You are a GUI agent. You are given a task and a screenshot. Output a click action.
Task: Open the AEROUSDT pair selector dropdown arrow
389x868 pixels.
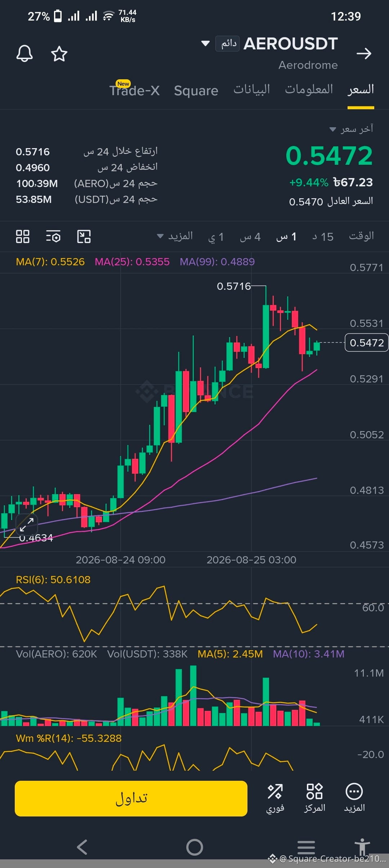coord(205,44)
